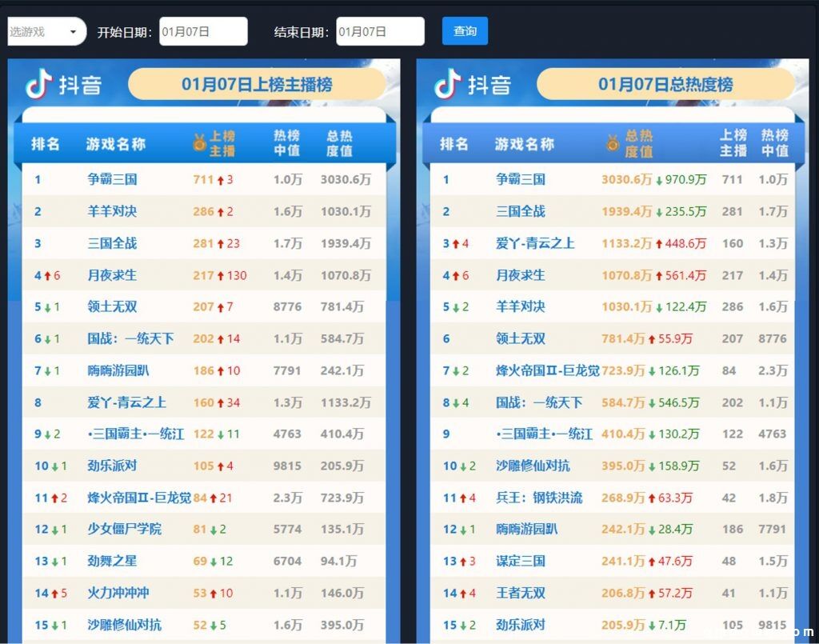Click the 01月07日上榜主播榜 title banner
The height and width of the screenshot is (644, 819).
point(257,84)
